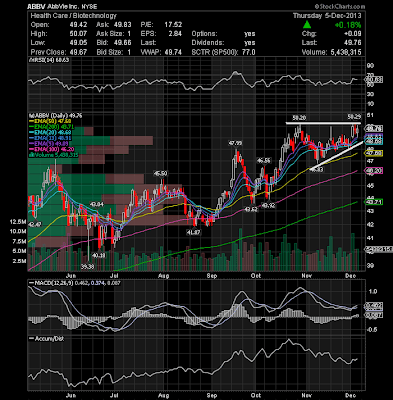This screenshot has height=400, width=393.
Task: Select the Low value 49.05
Action: click(x=79, y=43)
